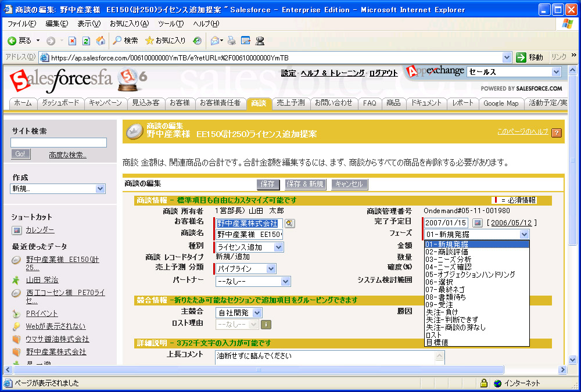This screenshot has width=581, height=392.
Task: Click the IE Back (戻る) arrow icon
Action: tap(12, 41)
